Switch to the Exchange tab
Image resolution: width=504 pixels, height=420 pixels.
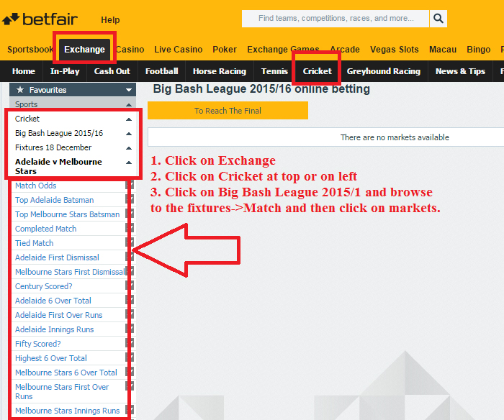point(84,50)
